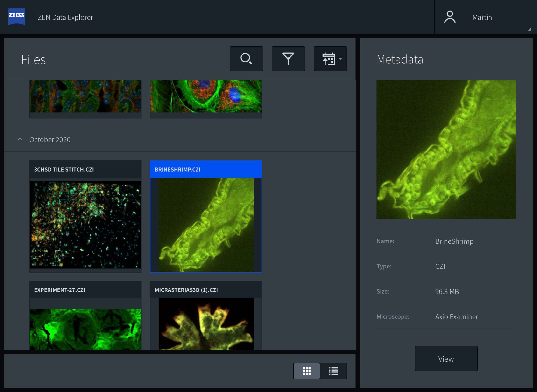Click the Files panel heading
Viewport: 537px width, 392px height.
tap(34, 59)
